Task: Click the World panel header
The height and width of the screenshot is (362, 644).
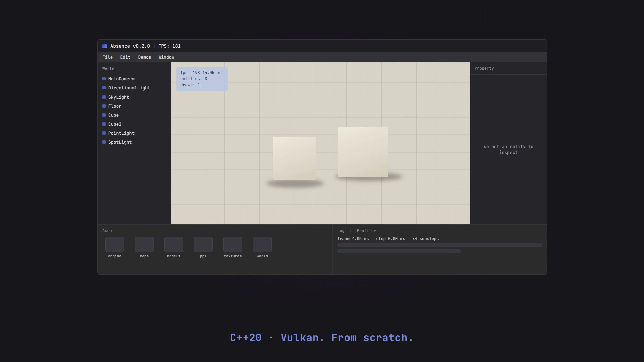Action: coord(108,69)
